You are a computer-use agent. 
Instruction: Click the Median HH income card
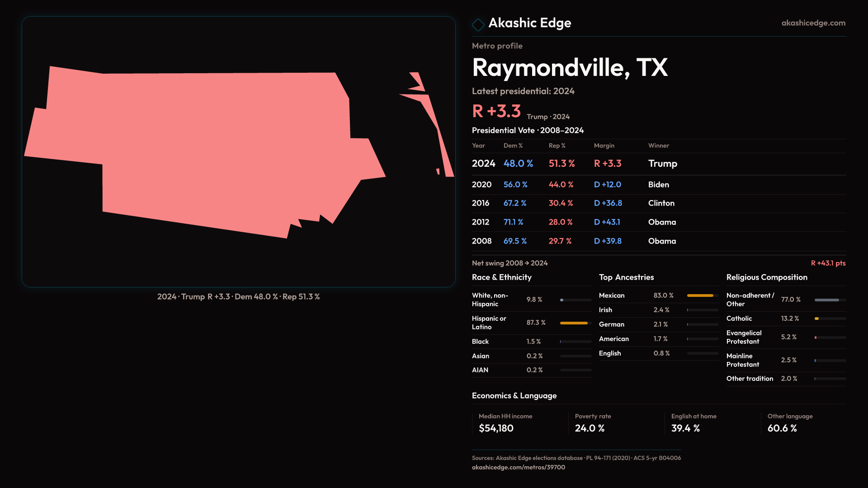tap(520, 423)
